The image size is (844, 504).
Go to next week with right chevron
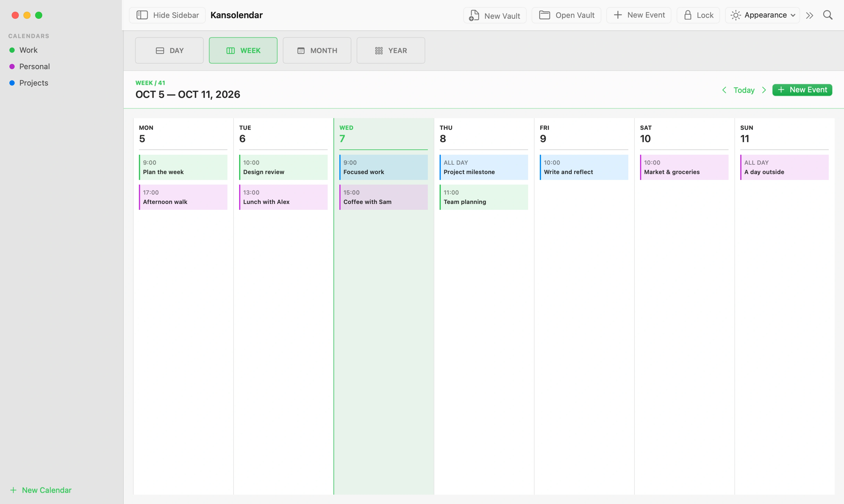coord(764,90)
